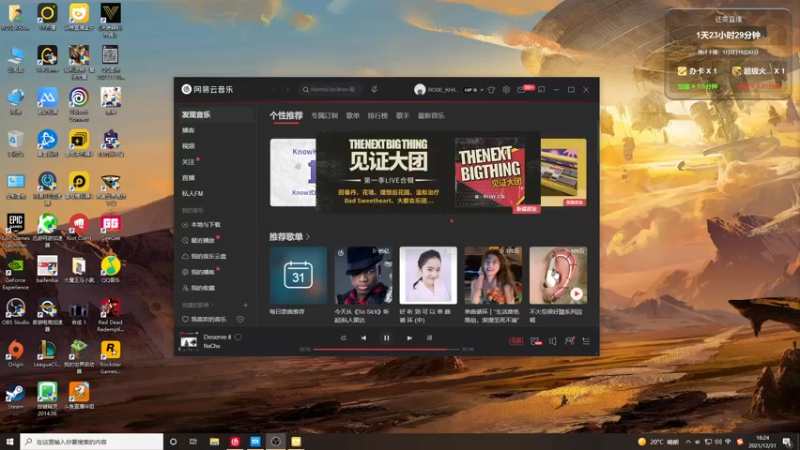Open File Explorer from the taskbar

click(214, 442)
